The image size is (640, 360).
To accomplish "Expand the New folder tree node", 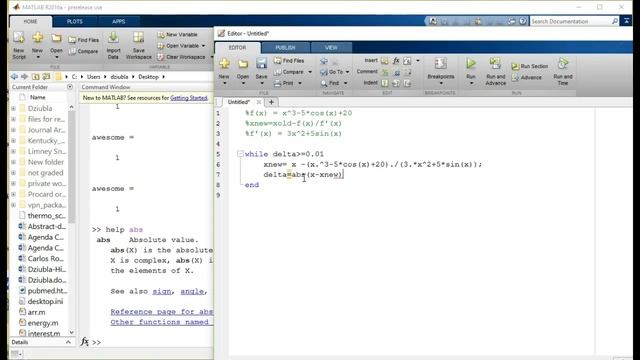I will point(13,162).
